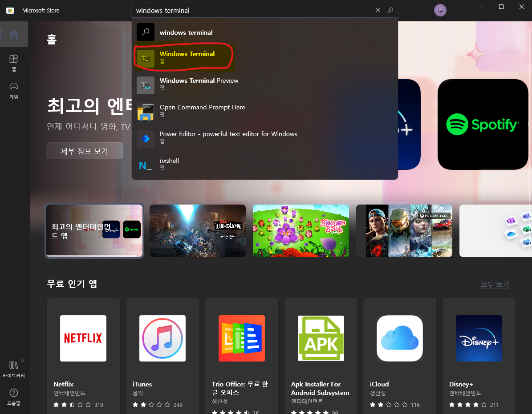Viewport: 532px width, 414px height.
Task: Select the Blossom Blast Saga thumbnail
Action: point(301,231)
